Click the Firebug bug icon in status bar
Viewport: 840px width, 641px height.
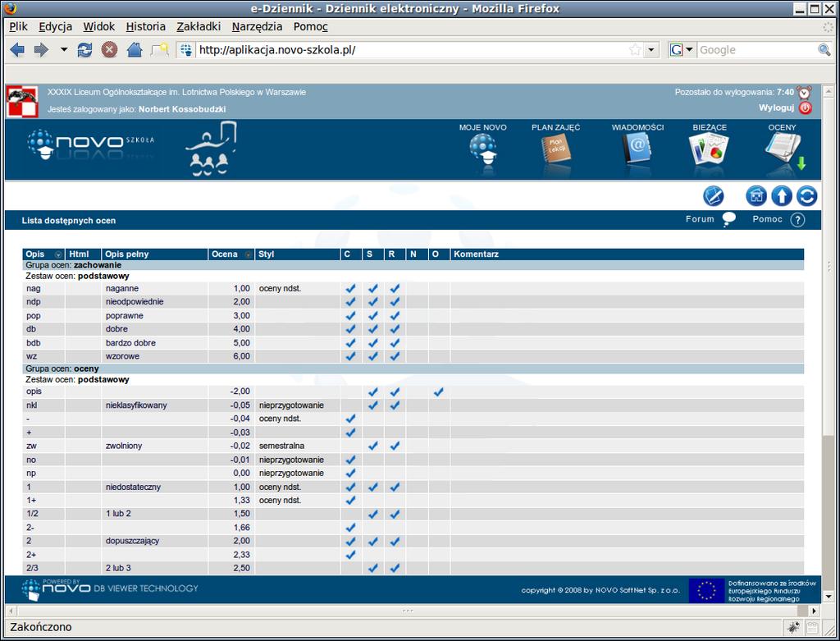click(x=793, y=627)
